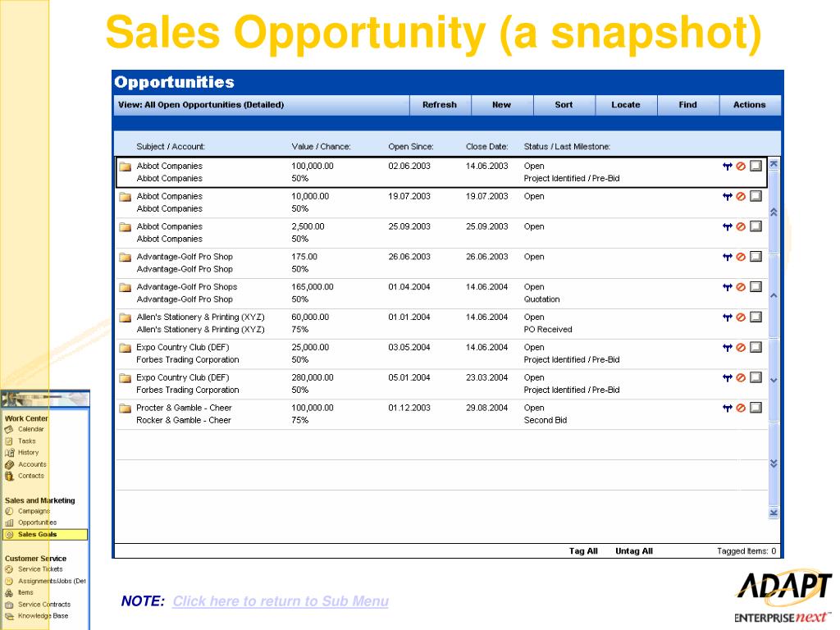
Task: Click the double-down page-down scroll arrow
Action: [x=774, y=463]
